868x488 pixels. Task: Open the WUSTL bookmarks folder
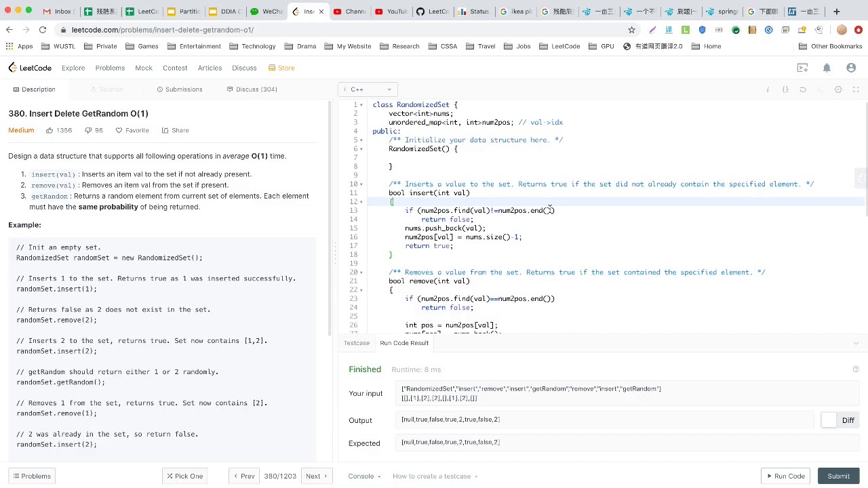(58, 46)
